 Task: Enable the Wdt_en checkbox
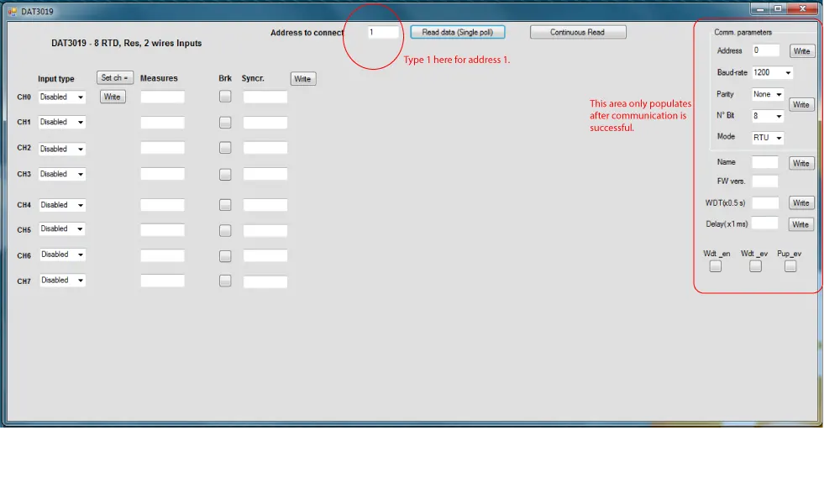tap(715, 266)
